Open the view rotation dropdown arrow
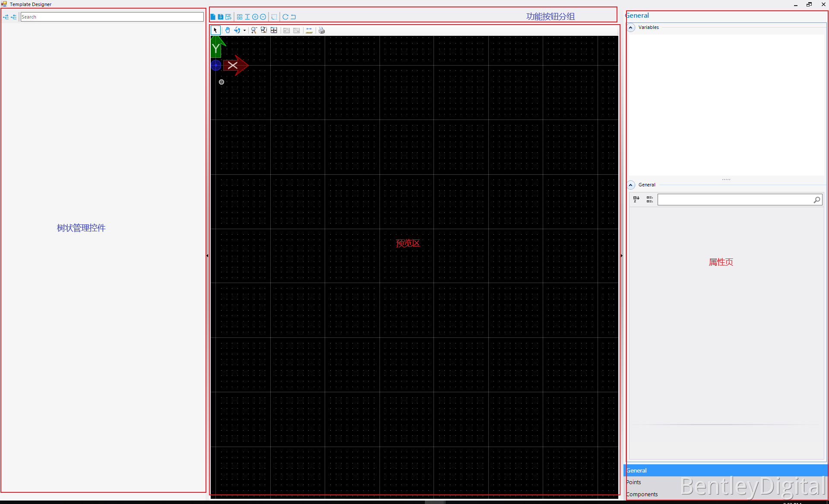This screenshot has height=504, width=829. [244, 30]
